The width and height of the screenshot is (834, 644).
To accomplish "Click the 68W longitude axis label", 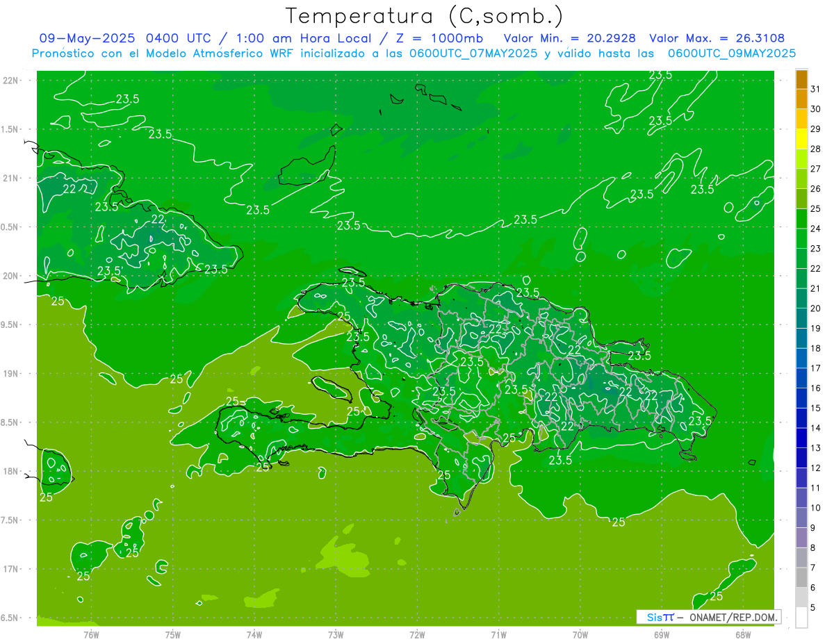I will [743, 634].
